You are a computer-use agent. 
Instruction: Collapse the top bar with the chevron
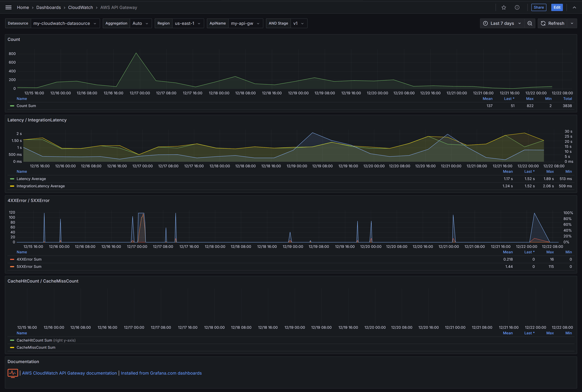click(574, 7)
